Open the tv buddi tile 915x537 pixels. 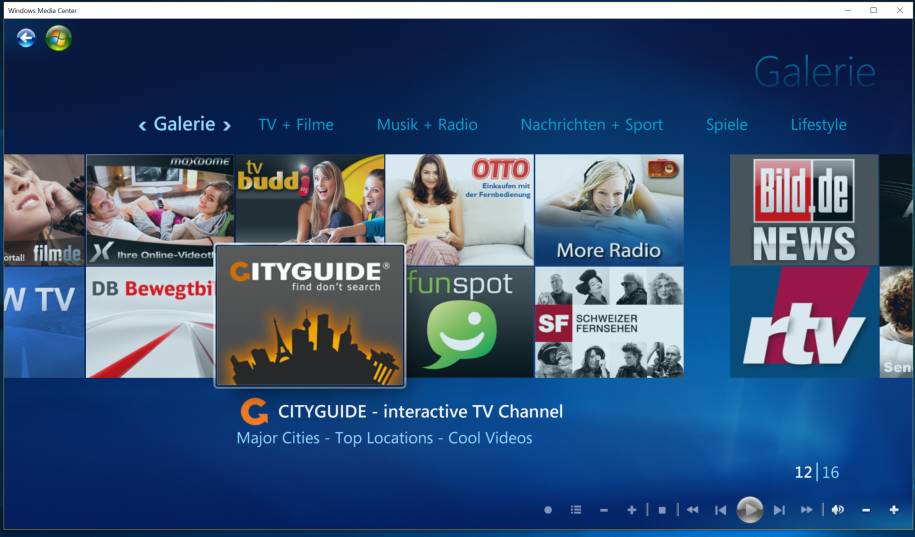(310, 199)
